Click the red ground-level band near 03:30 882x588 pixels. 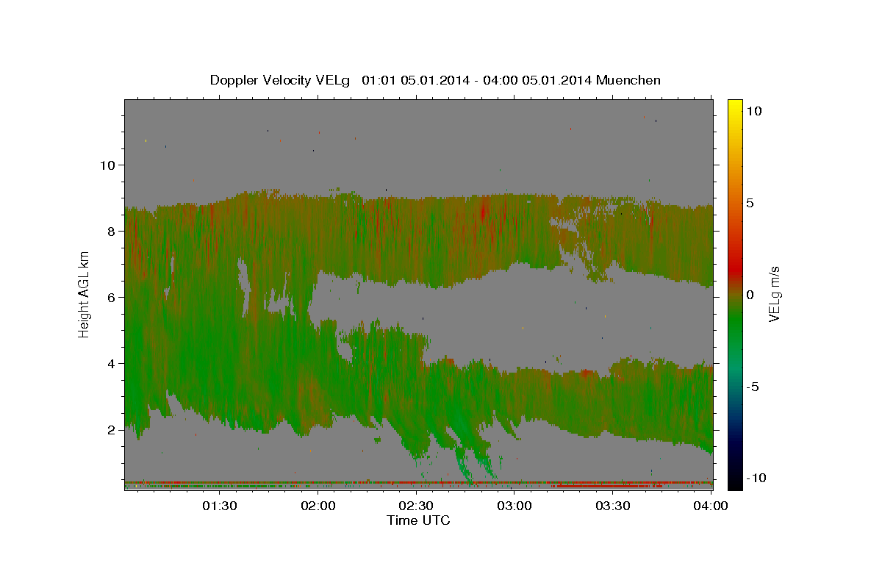point(609,487)
